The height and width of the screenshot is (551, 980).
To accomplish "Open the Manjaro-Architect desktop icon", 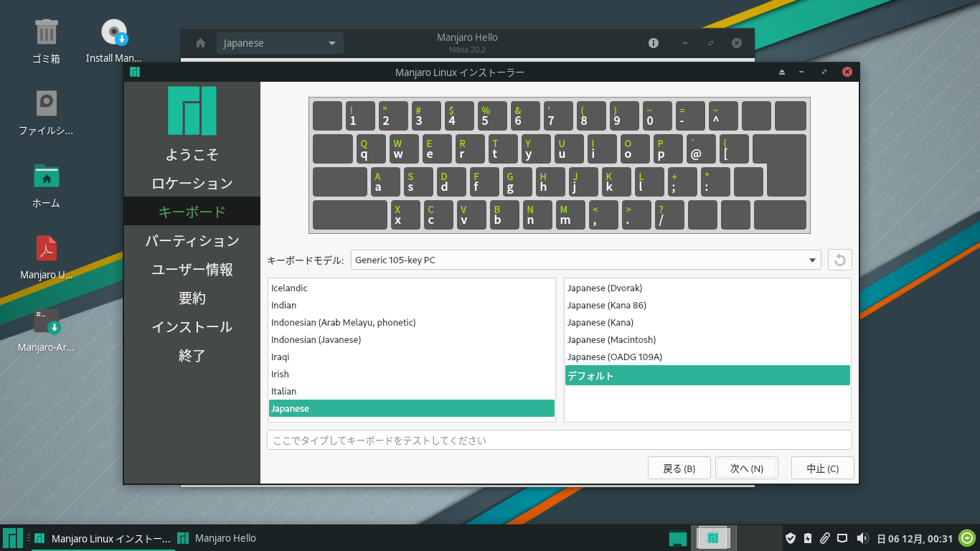I will tap(46, 321).
